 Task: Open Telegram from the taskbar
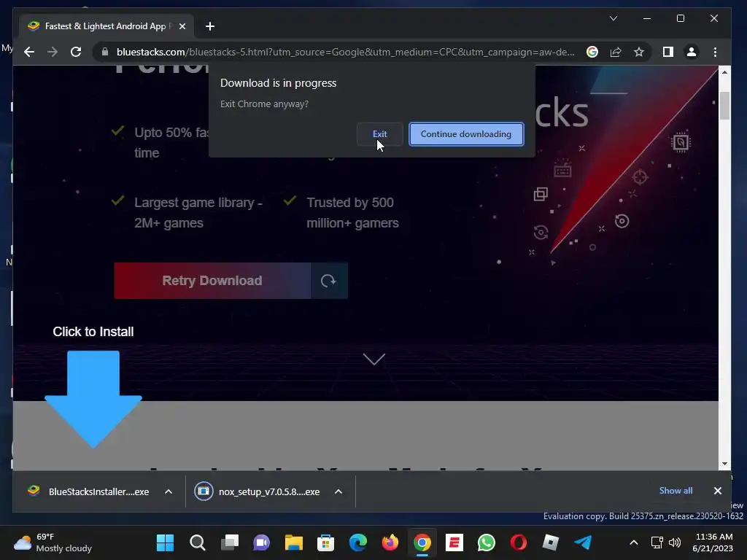pos(583,542)
